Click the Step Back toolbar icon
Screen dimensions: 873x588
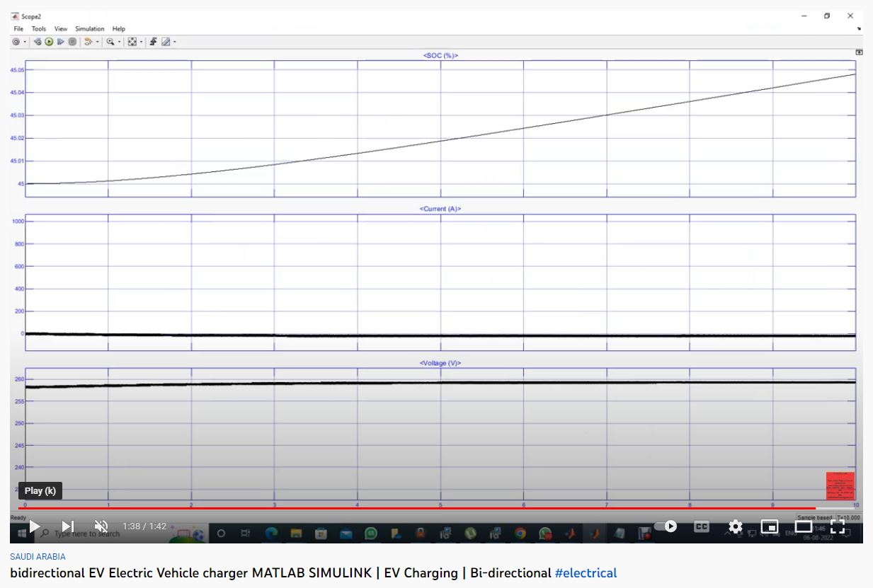[38, 42]
